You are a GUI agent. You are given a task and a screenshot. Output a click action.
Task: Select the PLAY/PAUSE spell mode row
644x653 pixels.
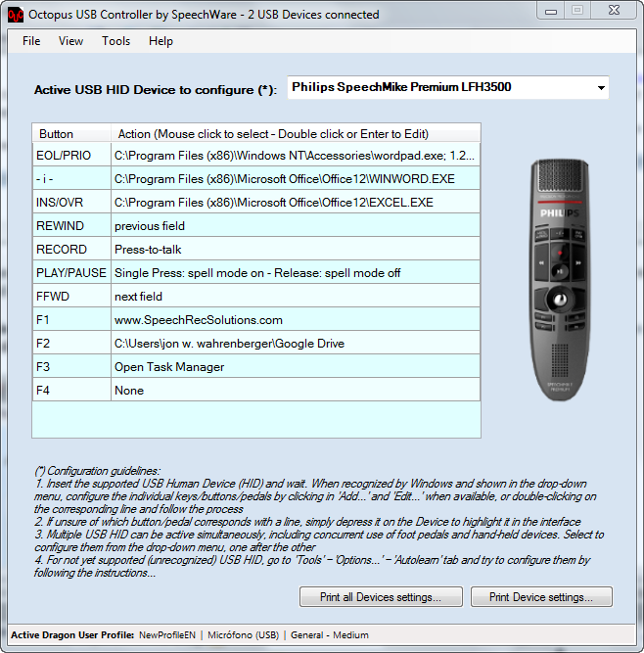pyautogui.click(x=294, y=273)
